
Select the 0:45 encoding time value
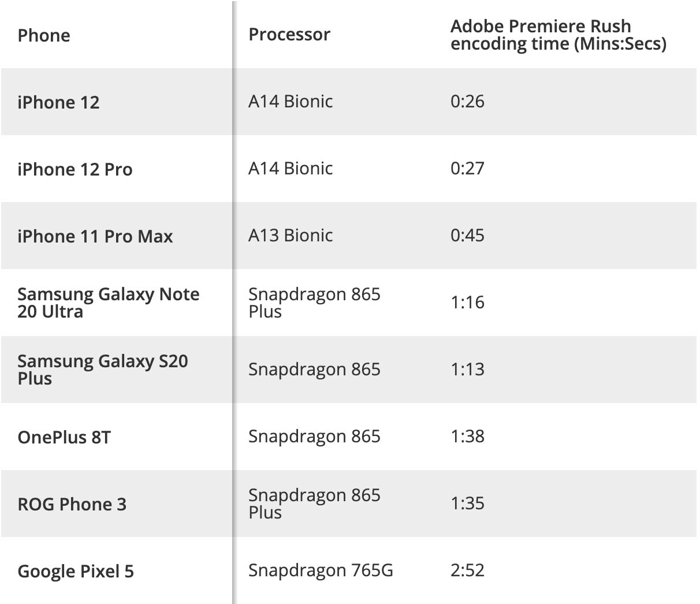(467, 235)
